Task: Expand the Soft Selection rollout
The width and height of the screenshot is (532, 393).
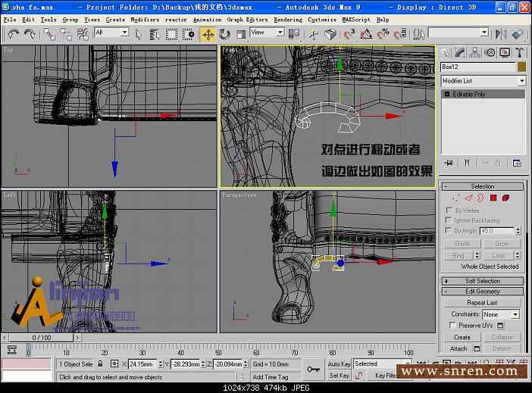Action: pyautogui.click(x=483, y=281)
